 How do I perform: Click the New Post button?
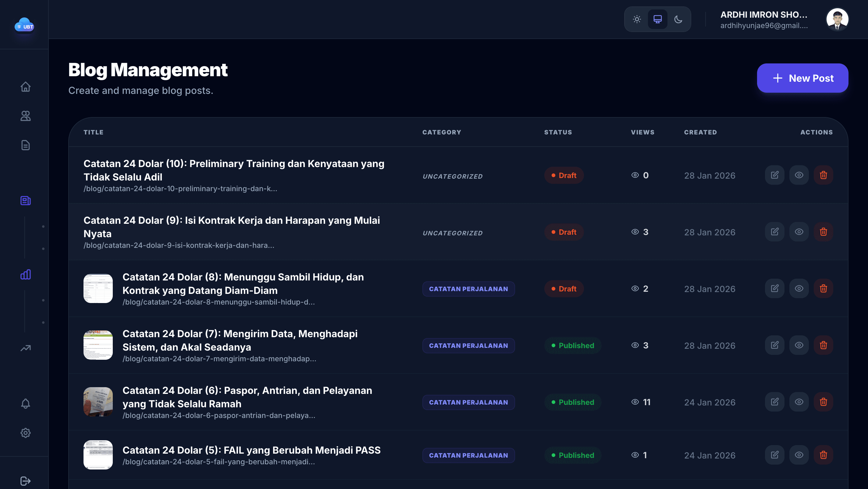click(x=803, y=78)
